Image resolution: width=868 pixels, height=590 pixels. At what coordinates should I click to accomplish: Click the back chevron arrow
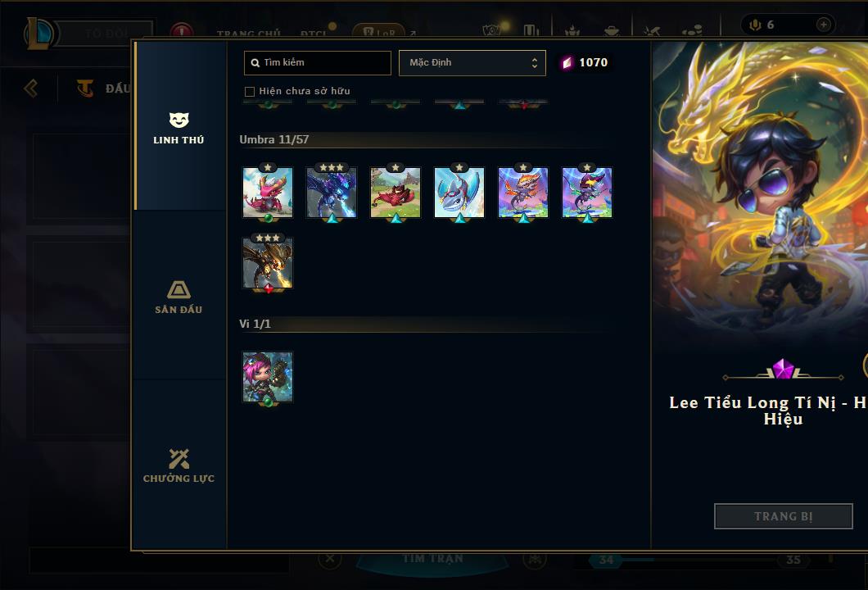(31, 88)
